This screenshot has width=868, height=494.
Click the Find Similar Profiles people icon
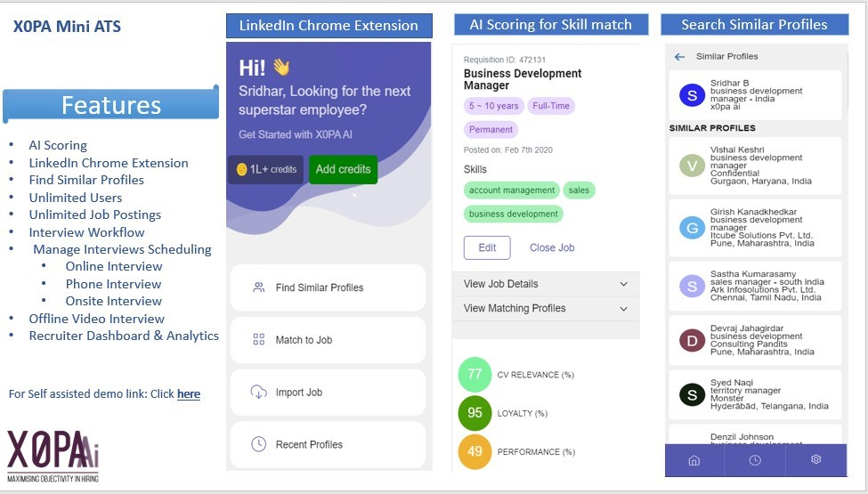(x=259, y=287)
